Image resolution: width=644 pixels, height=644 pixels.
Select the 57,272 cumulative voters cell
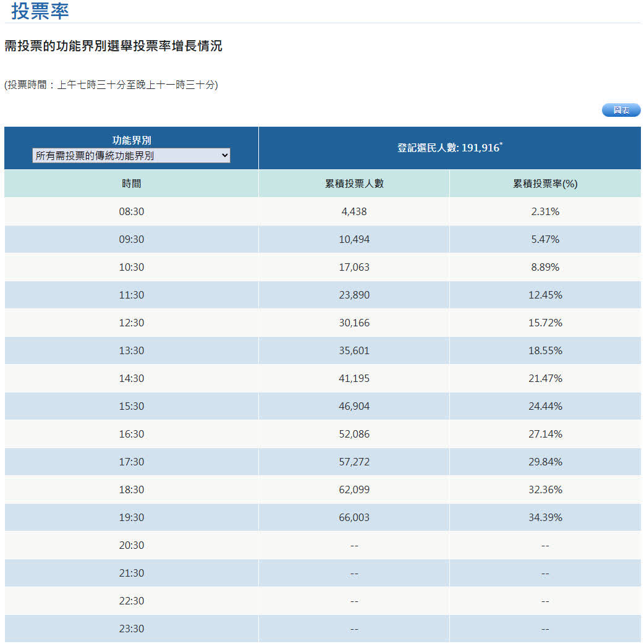pos(354,462)
